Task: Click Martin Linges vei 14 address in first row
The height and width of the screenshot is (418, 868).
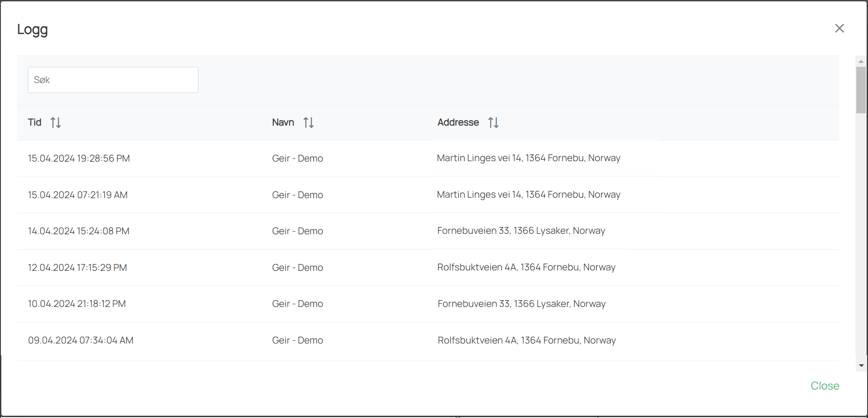Action: point(528,158)
